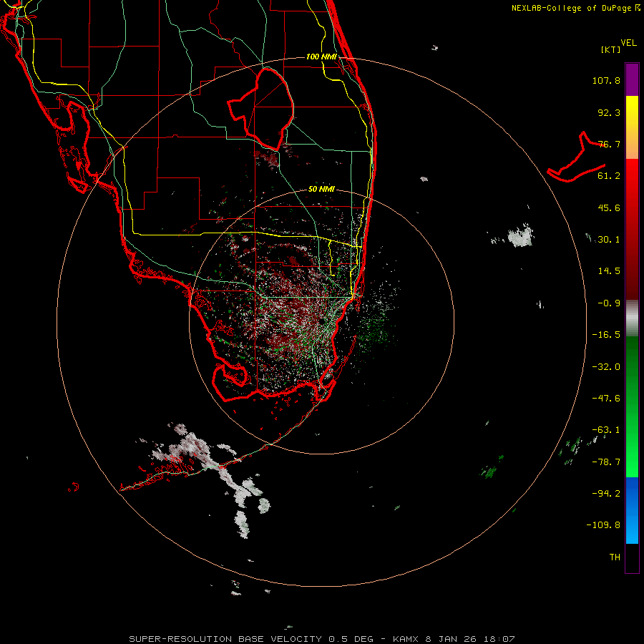Click the NEXLAB-College of DuPage label

(x=575, y=8)
